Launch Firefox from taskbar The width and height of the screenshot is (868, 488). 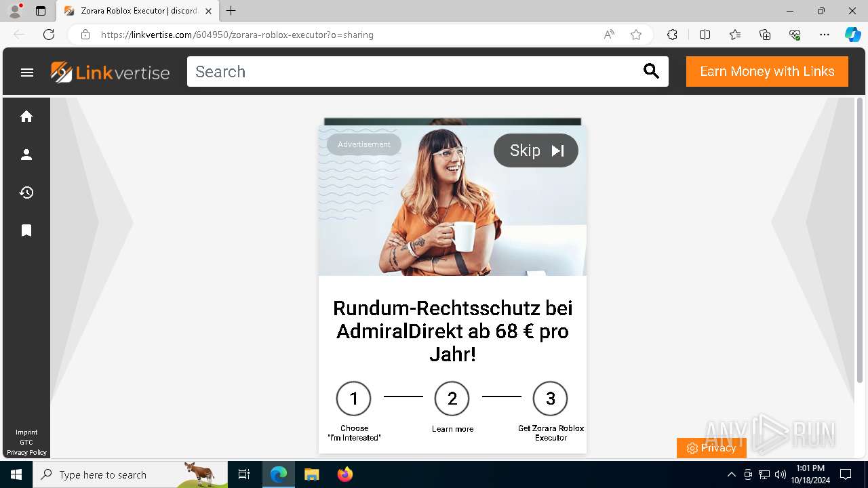(x=344, y=474)
